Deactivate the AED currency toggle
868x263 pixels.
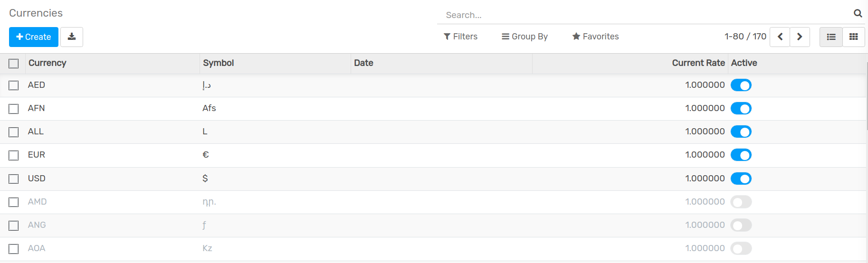click(x=741, y=85)
